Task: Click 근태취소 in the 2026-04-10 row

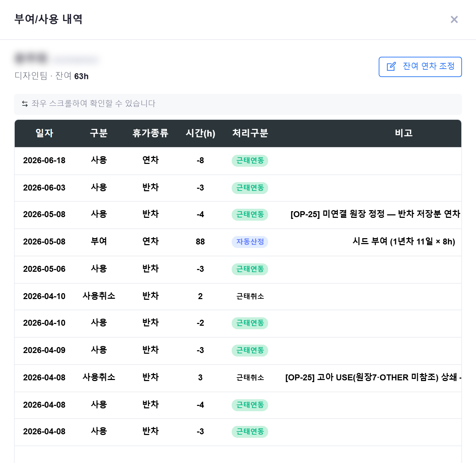Action: [250, 296]
